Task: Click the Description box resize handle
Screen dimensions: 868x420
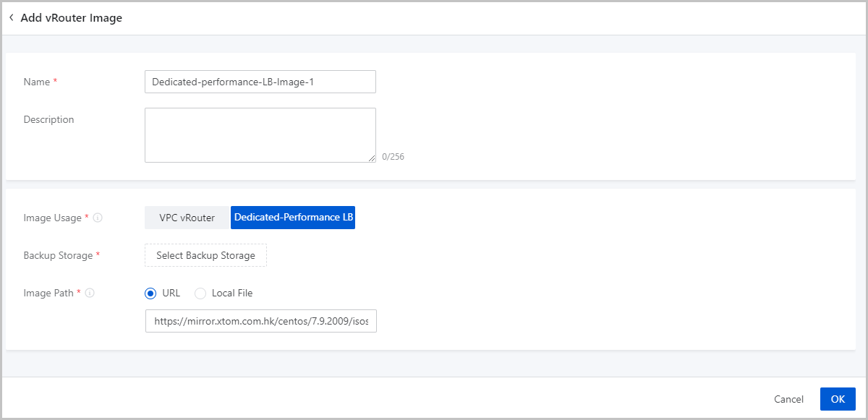Action: (372, 158)
